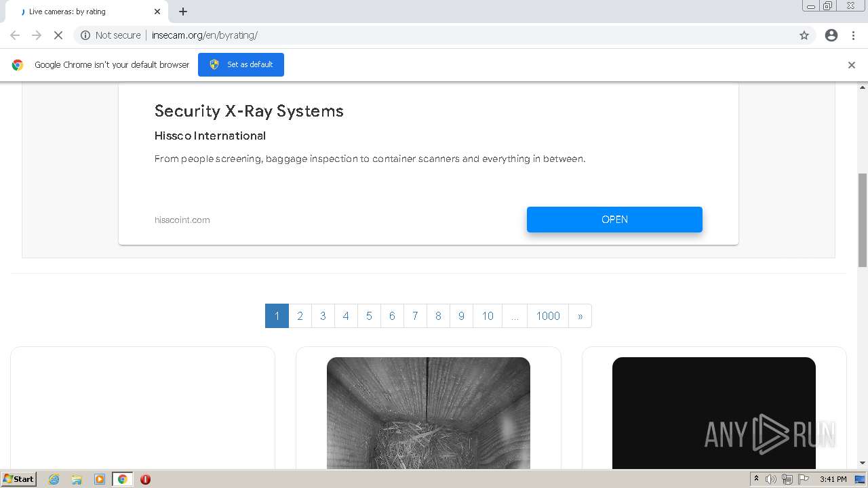868x488 pixels.
Task: Go to pagination page 6
Action: pos(392,316)
